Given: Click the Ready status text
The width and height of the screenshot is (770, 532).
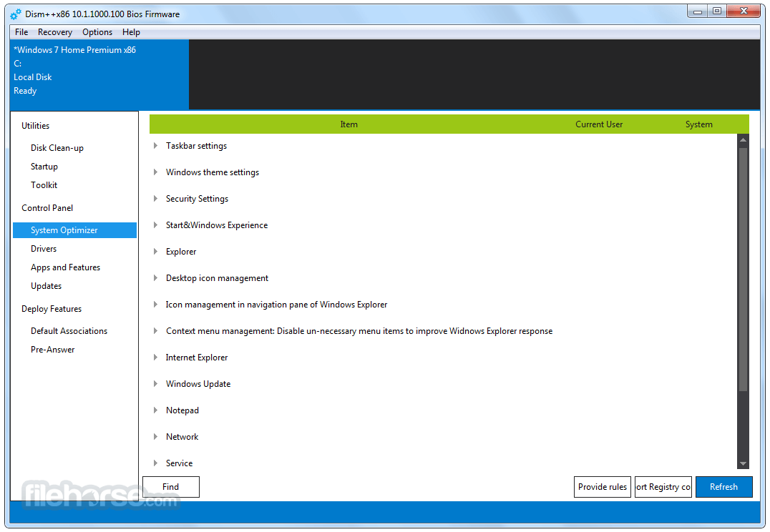Looking at the screenshot, I should [25, 91].
